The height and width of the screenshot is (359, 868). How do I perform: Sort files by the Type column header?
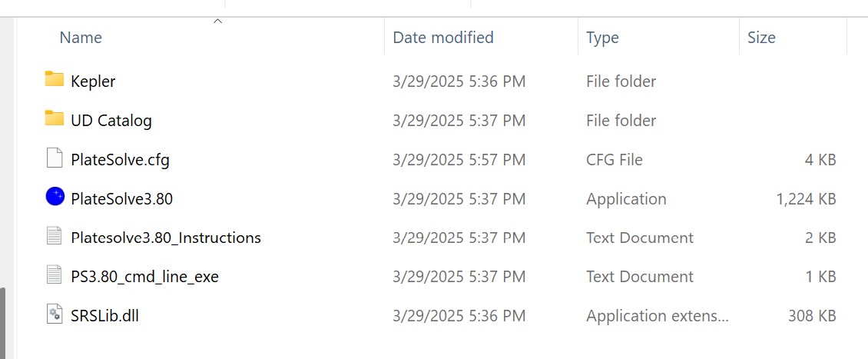click(x=602, y=38)
